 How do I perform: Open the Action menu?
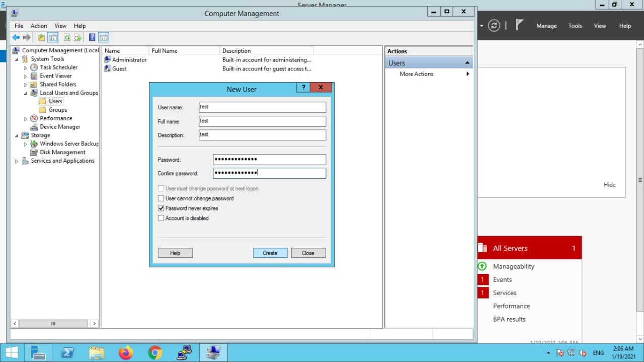coord(39,26)
